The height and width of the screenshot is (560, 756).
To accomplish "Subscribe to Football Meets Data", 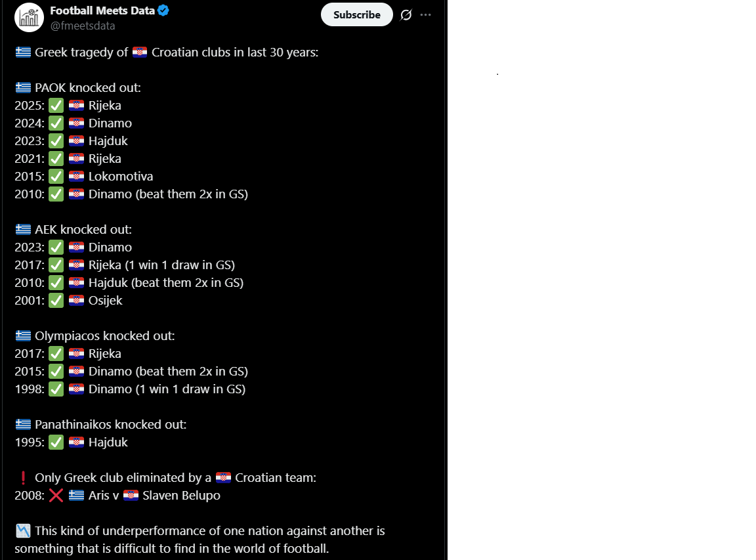I will pyautogui.click(x=357, y=15).
